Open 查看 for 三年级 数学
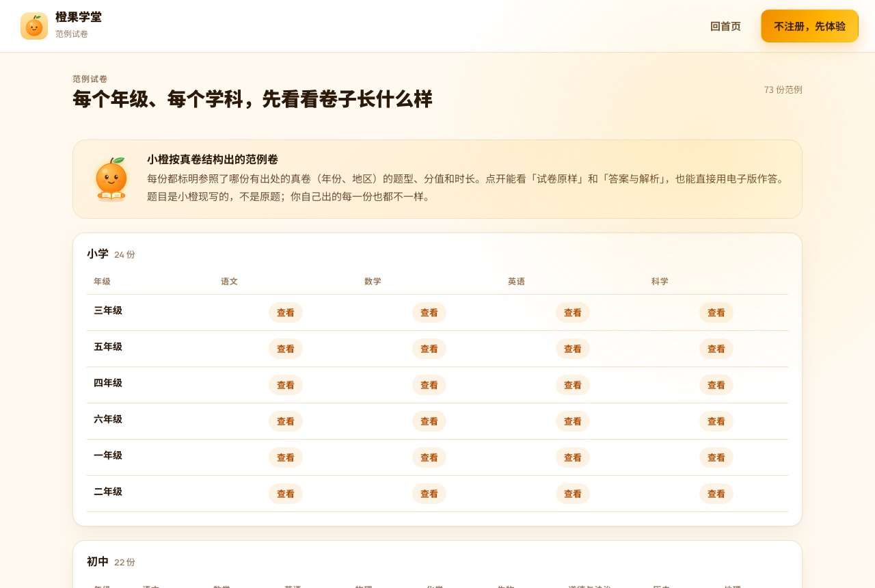Viewport: 875px width, 588px height. 429,312
